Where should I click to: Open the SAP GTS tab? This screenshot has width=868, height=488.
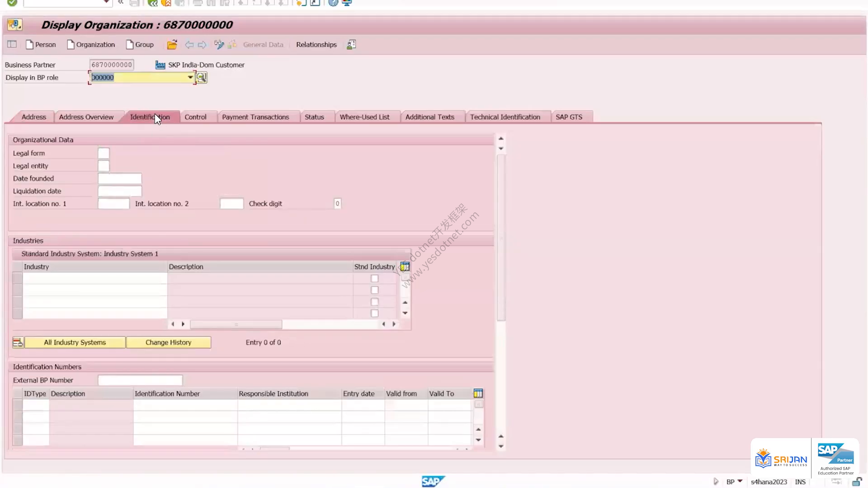(x=569, y=117)
